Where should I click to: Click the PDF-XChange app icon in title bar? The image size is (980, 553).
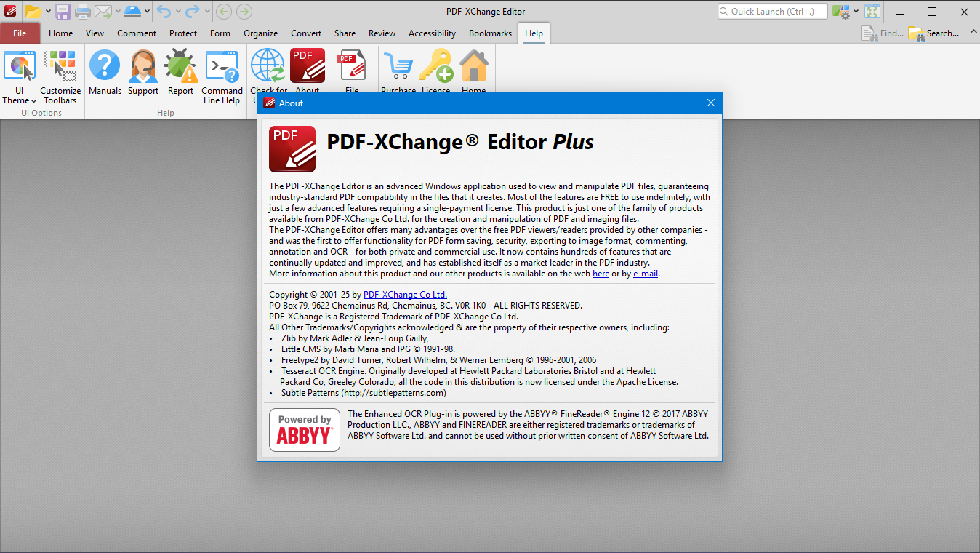pos(9,11)
